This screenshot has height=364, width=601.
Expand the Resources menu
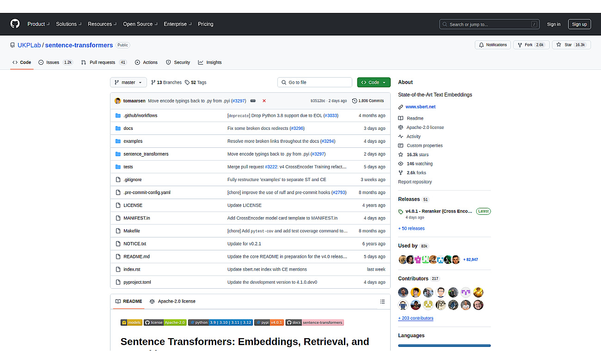[x=102, y=24]
